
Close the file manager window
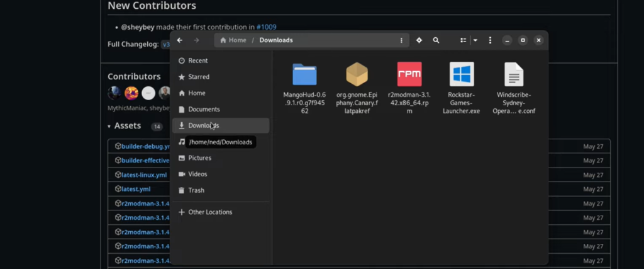[x=538, y=40]
